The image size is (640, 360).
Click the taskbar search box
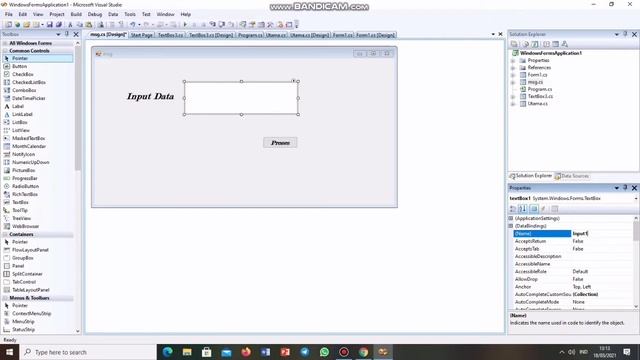pyautogui.click(x=88, y=352)
